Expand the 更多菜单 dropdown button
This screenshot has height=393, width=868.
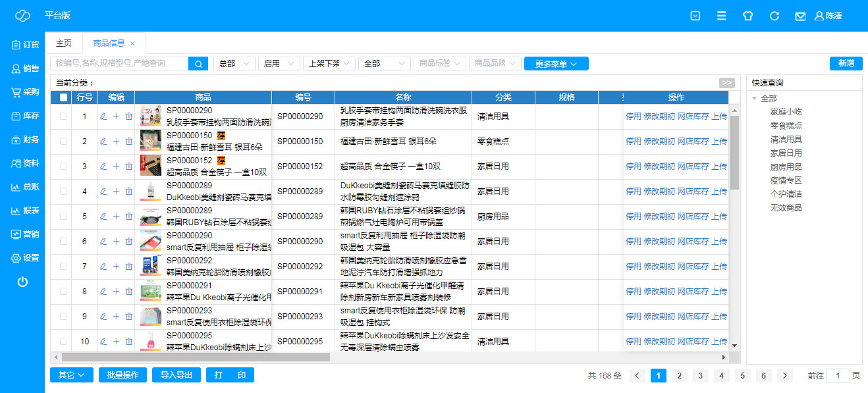tap(556, 64)
